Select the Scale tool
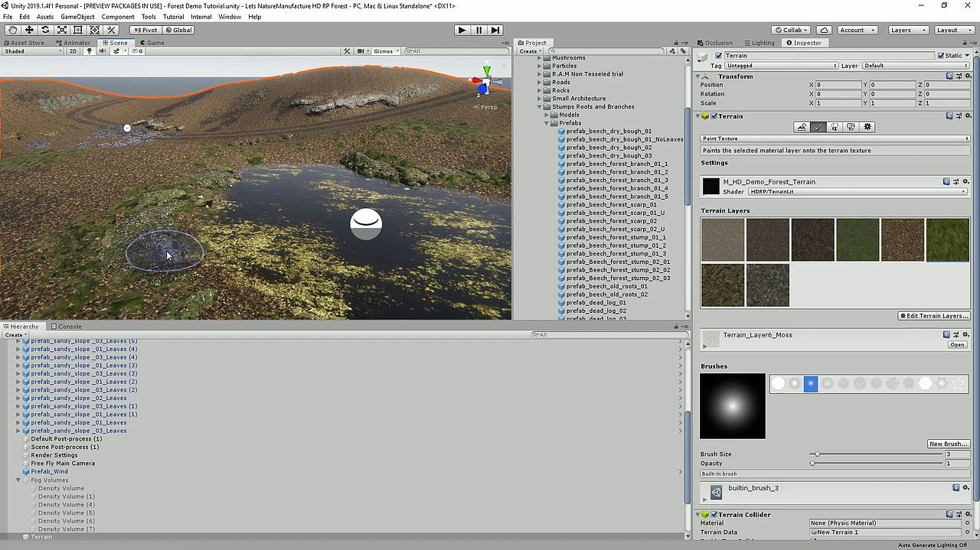 pyautogui.click(x=62, y=30)
